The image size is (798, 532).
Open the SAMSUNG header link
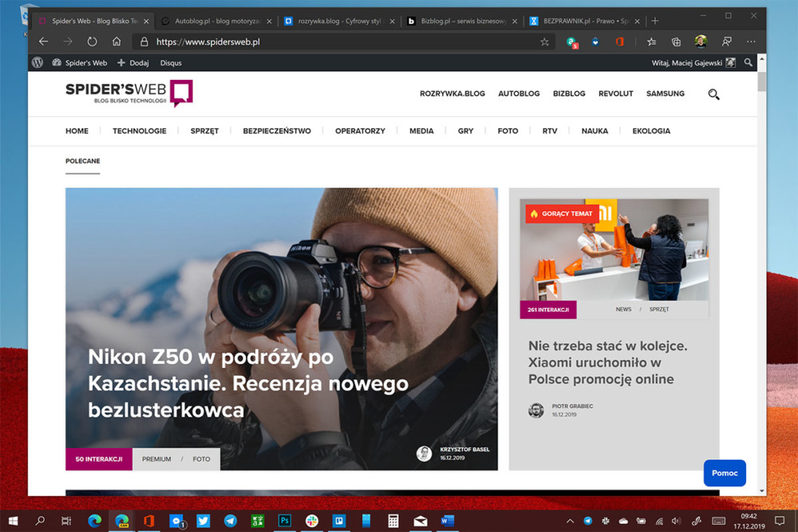point(666,93)
